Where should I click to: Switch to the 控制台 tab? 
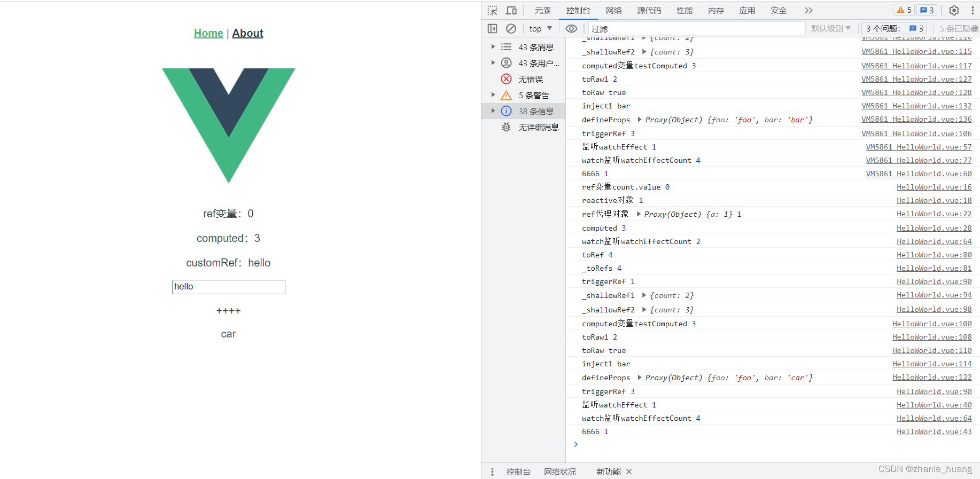[x=578, y=10]
